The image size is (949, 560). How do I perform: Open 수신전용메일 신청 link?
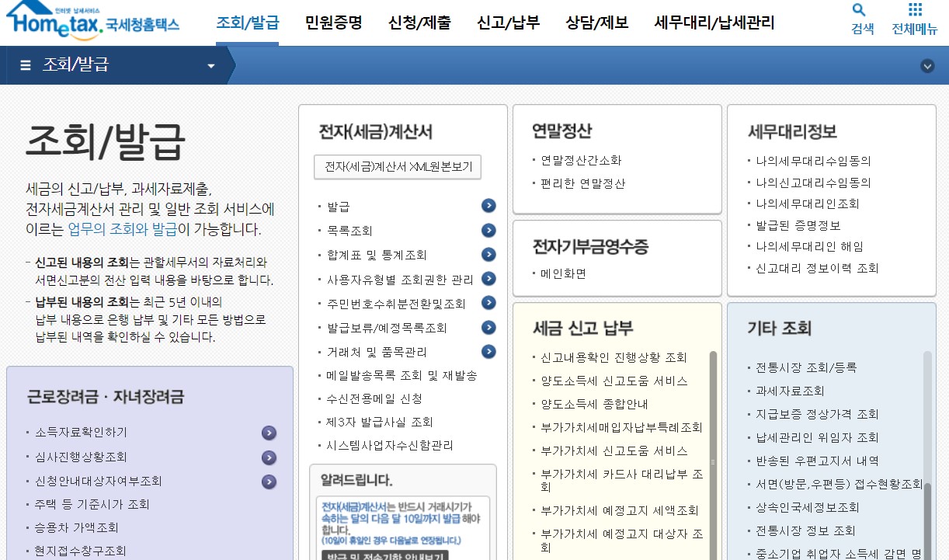tap(374, 398)
